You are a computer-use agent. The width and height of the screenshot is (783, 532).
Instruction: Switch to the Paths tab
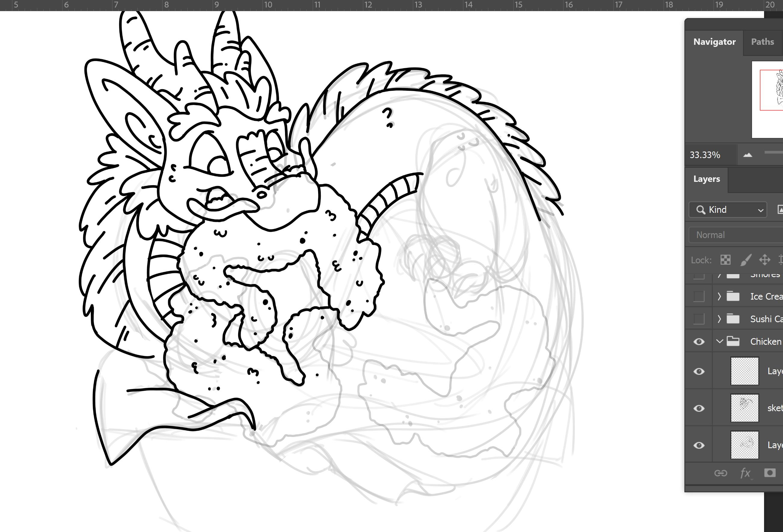coord(762,42)
